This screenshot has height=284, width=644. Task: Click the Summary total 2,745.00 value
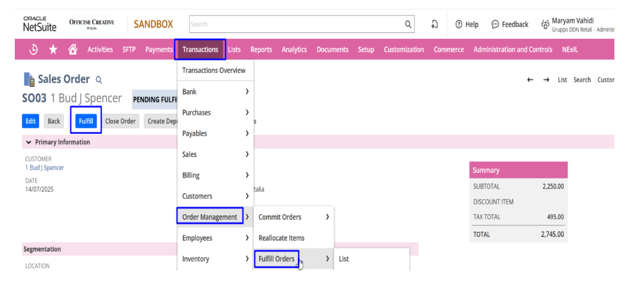(552, 235)
